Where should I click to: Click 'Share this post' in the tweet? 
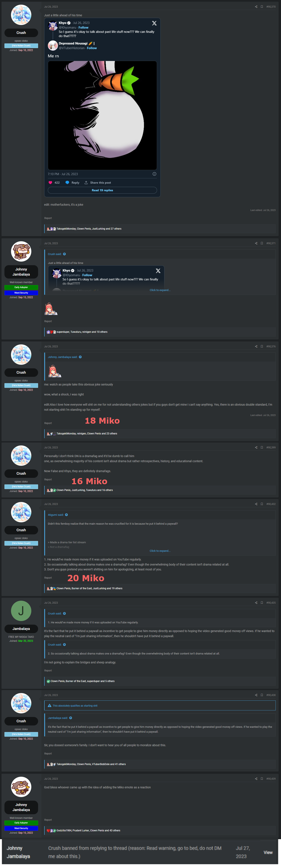(x=98, y=183)
